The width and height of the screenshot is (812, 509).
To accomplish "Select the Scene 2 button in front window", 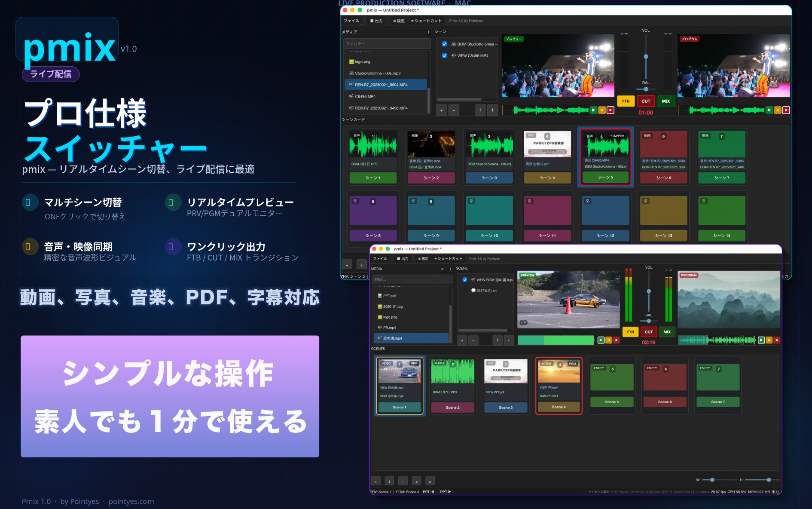I will (x=453, y=408).
